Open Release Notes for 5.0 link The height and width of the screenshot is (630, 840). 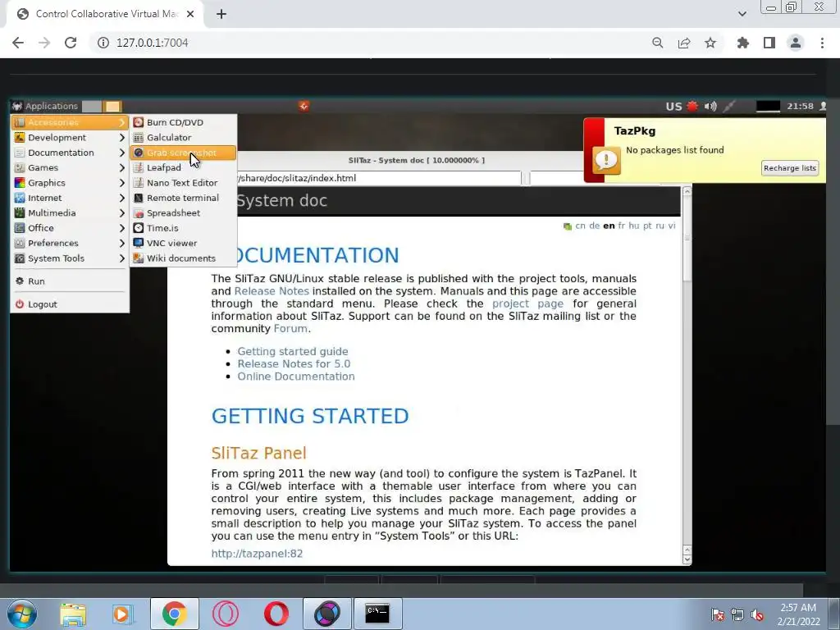[294, 363]
